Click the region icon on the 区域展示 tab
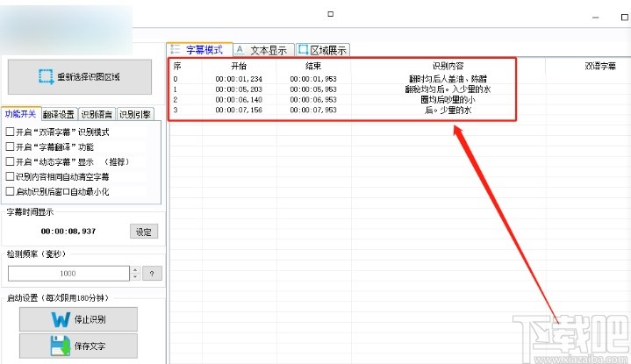This screenshot has width=631, height=364. coord(304,49)
